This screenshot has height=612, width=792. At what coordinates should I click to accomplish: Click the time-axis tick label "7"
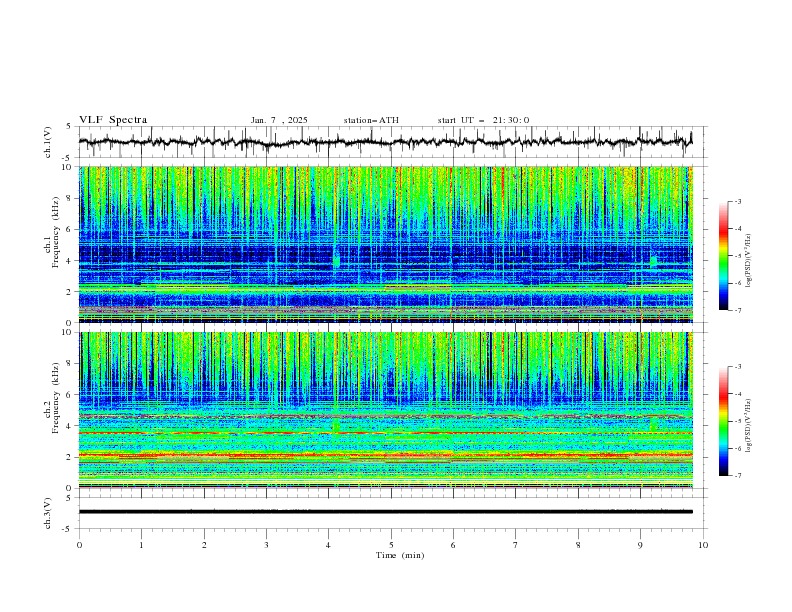tap(516, 545)
